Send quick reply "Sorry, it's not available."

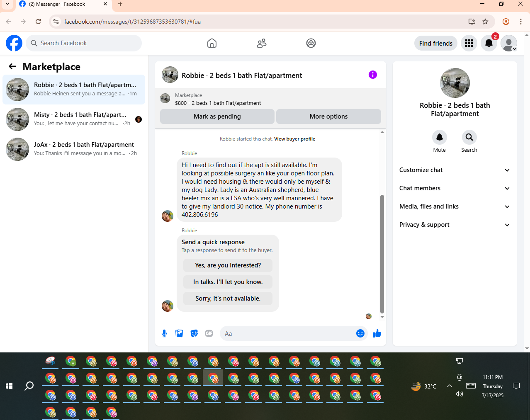[x=228, y=299]
